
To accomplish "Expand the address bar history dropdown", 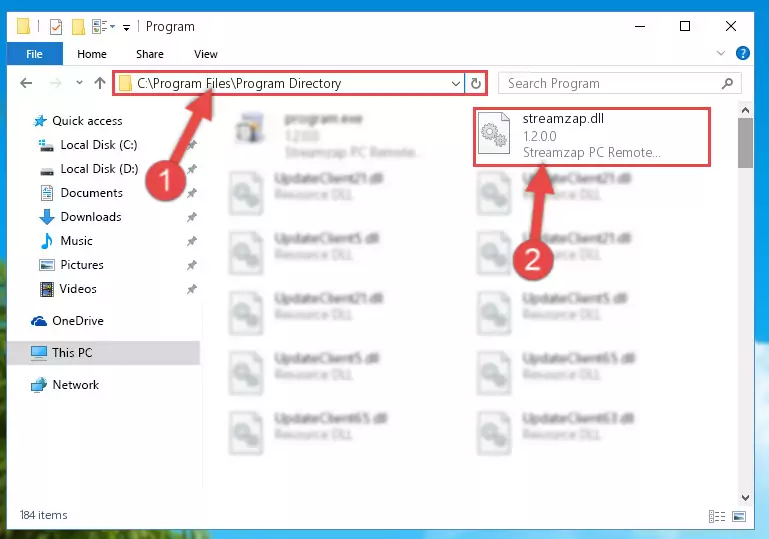I will (x=456, y=83).
